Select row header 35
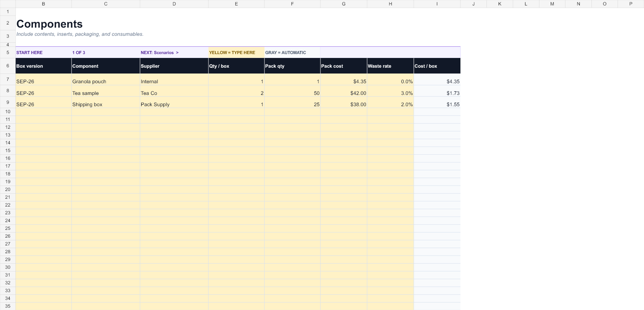644x310 pixels. [8, 306]
